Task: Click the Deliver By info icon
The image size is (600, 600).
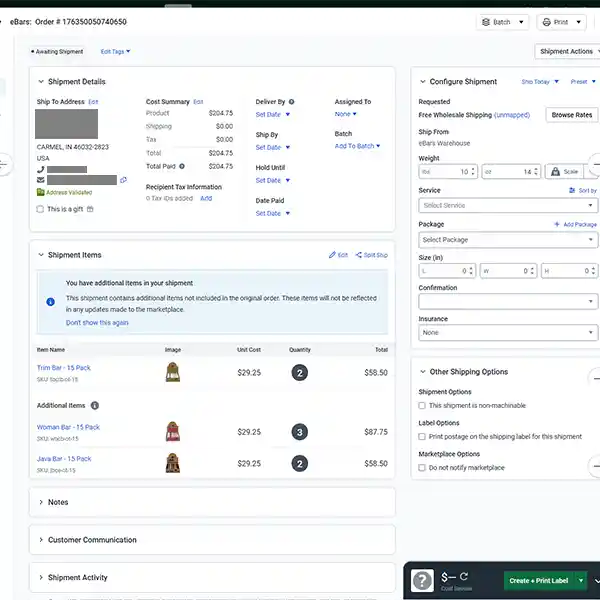Action: pyautogui.click(x=292, y=102)
